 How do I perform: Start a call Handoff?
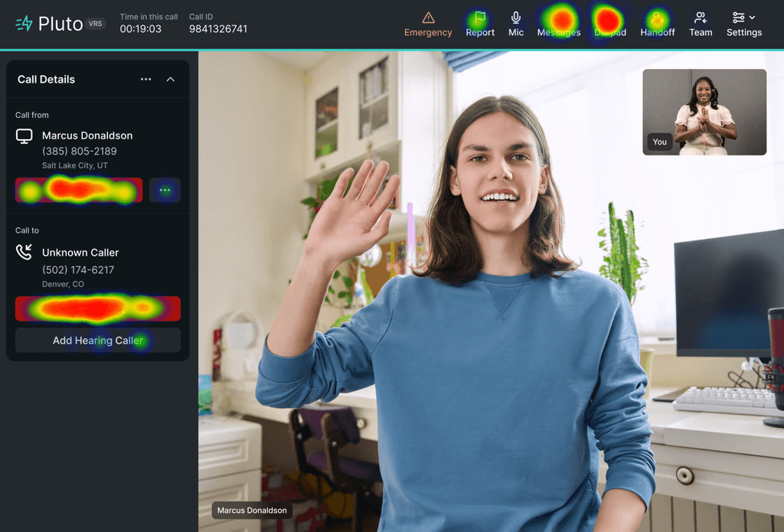[x=657, y=24]
